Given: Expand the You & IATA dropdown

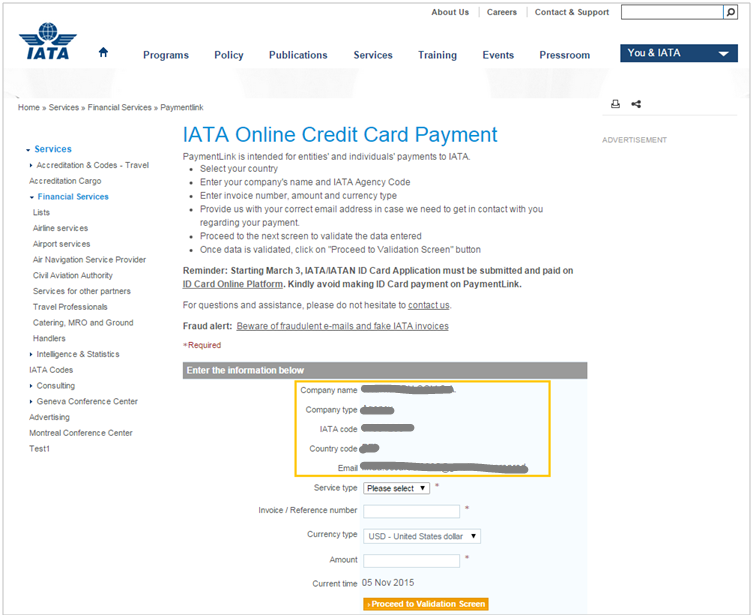Looking at the screenshot, I should pos(679,53).
